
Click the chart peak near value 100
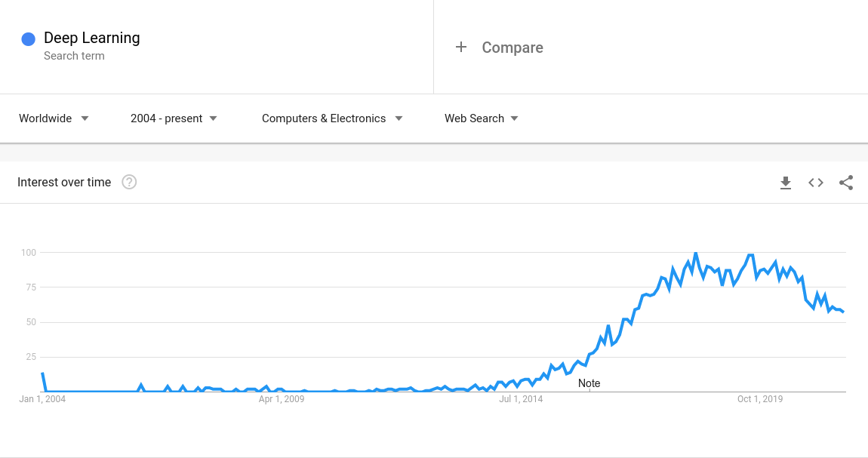[696, 254]
